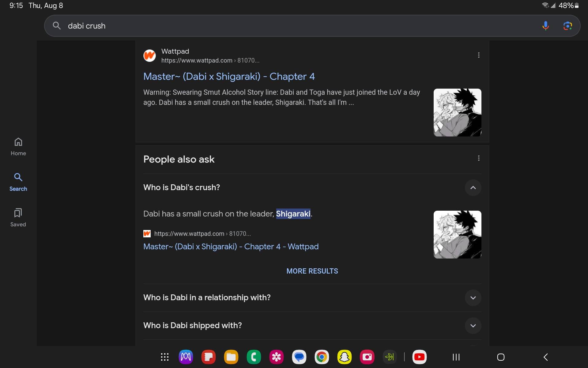Expand 'Who is Dabi shipped with?' question
Image resolution: width=588 pixels, height=368 pixels.
coord(473,326)
